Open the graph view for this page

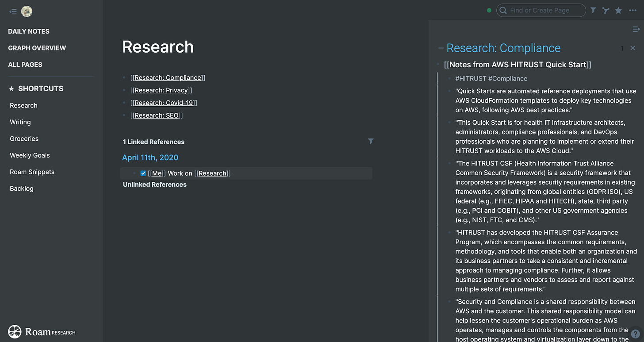[606, 10]
